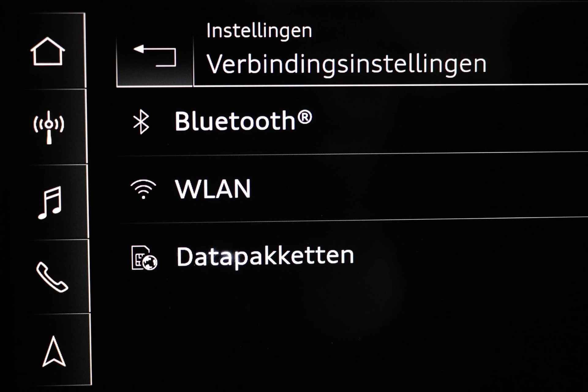The height and width of the screenshot is (392, 588).
Task: Click the Datapakketten SIM globe icon
Action: click(x=144, y=258)
